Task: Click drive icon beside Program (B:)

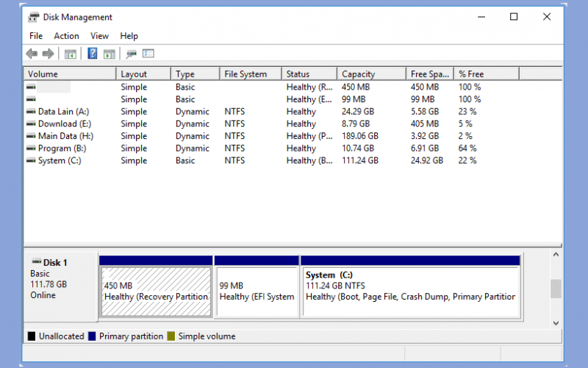Action: 31,149
